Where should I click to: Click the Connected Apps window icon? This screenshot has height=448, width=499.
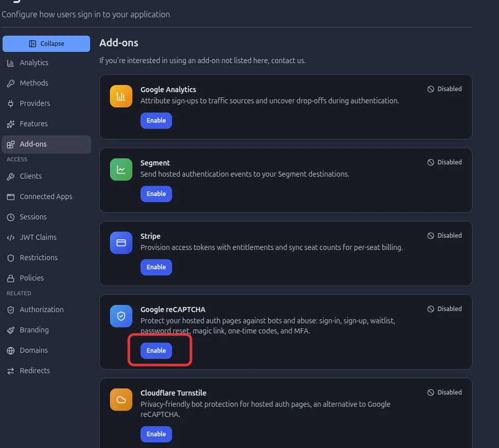coord(11,197)
